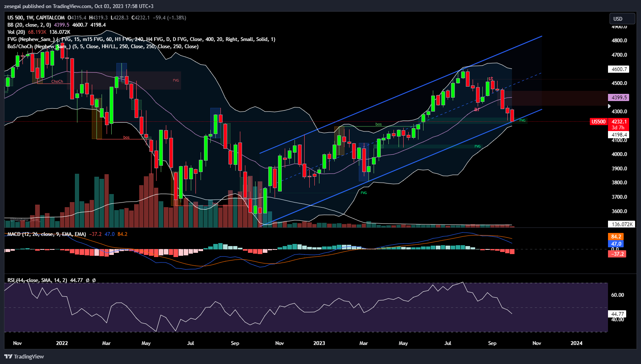Click the 68.193K volume legend value

[37, 32]
